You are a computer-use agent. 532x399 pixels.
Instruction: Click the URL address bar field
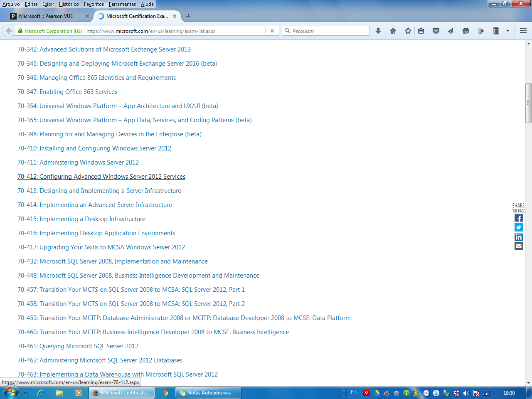(175, 31)
